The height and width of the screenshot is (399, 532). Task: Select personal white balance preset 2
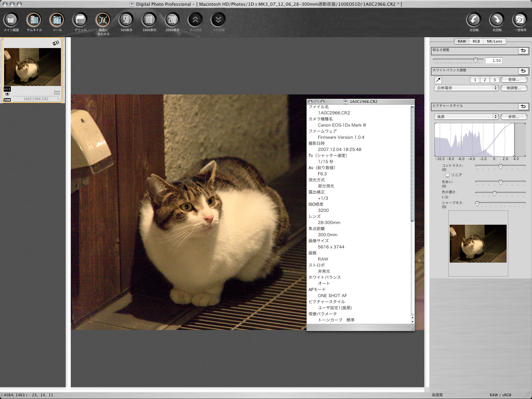click(485, 80)
